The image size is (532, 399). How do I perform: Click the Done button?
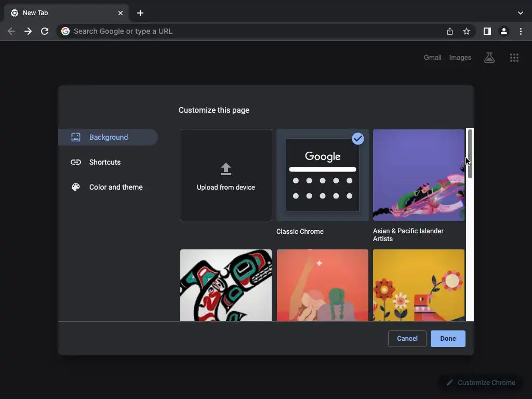(x=448, y=339)
